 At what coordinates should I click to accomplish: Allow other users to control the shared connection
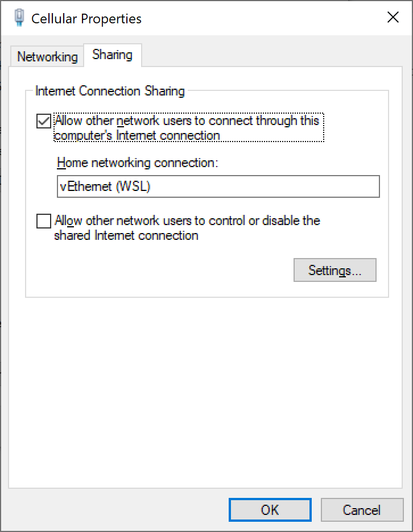43,221
